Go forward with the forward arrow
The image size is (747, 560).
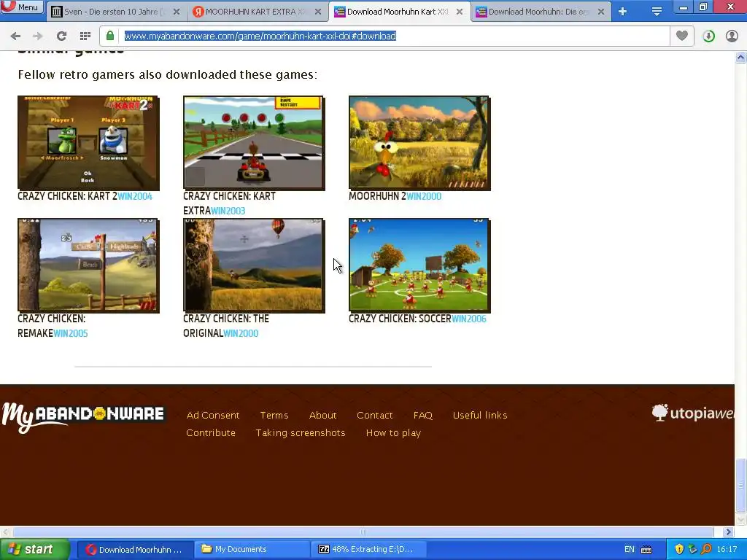coord(38,36)
